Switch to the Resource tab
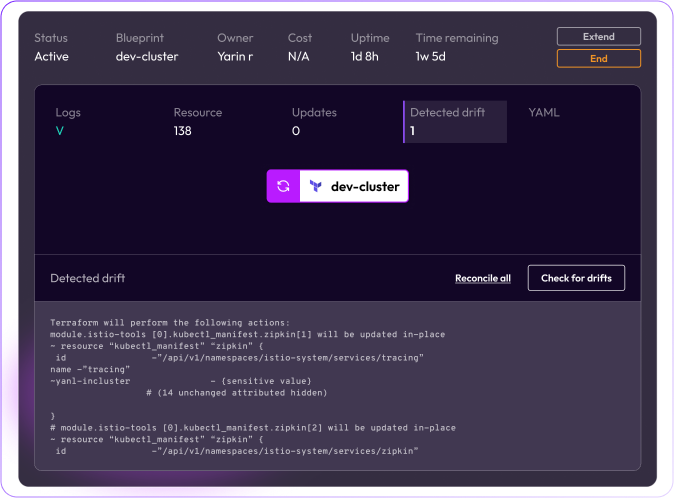This screenshot has height=498, width=674. click(197, 113)
